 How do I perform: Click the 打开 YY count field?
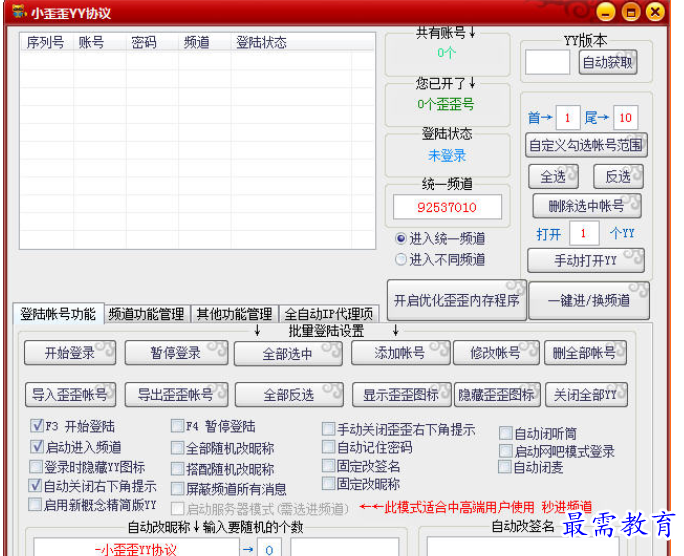[x=584, y=233]
